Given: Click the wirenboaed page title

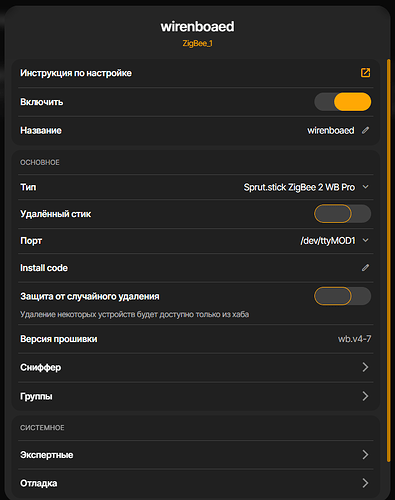Looking at the screenshot, I should coord(197,27).
